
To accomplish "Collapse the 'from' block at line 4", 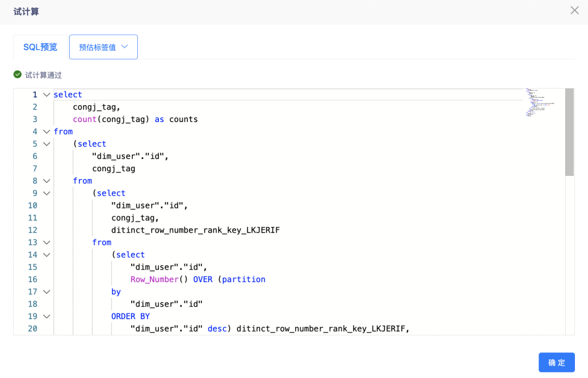I will click(x=46, y=132).
